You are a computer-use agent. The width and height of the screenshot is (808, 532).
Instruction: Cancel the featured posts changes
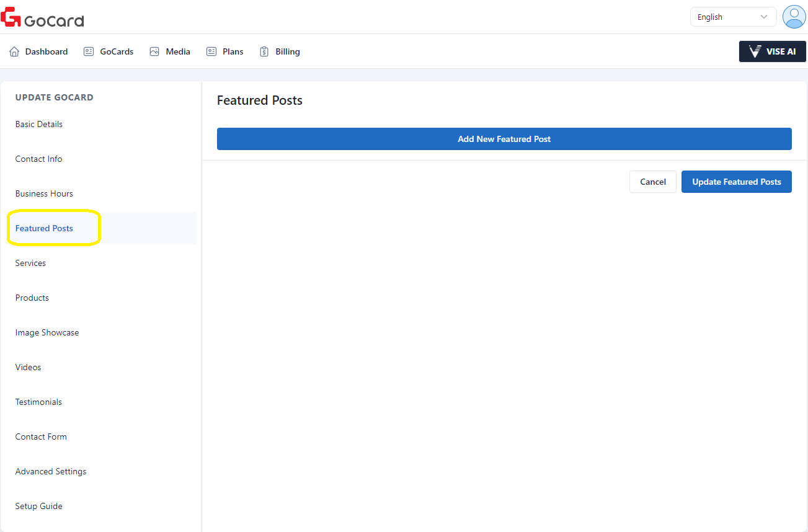point(652,182)
